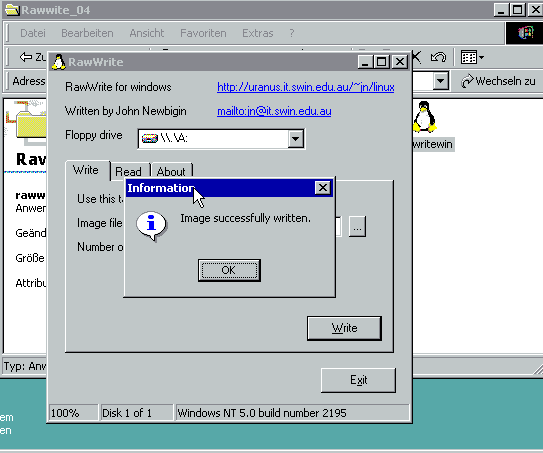The width and height of the screenshot is (543, 453).
Task: Click the floppy drive icon in combo box
Action: tap(150, 139)
